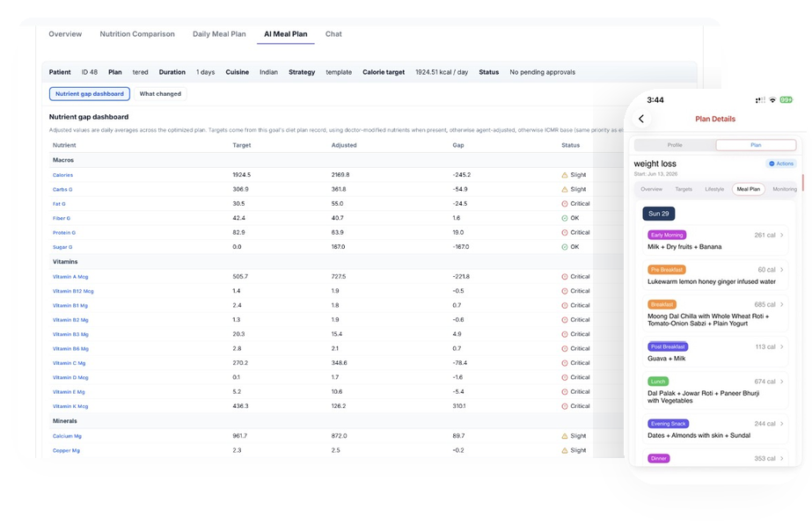Select Nutrient gap dashboard button

point(90,94)
